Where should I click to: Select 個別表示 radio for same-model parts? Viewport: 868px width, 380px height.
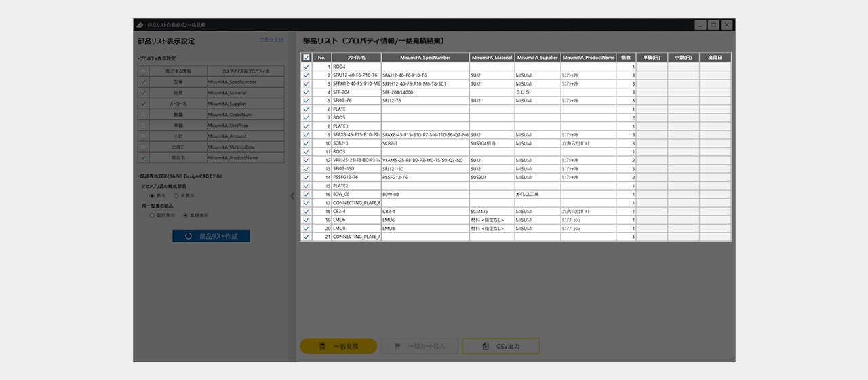[152, 216]
